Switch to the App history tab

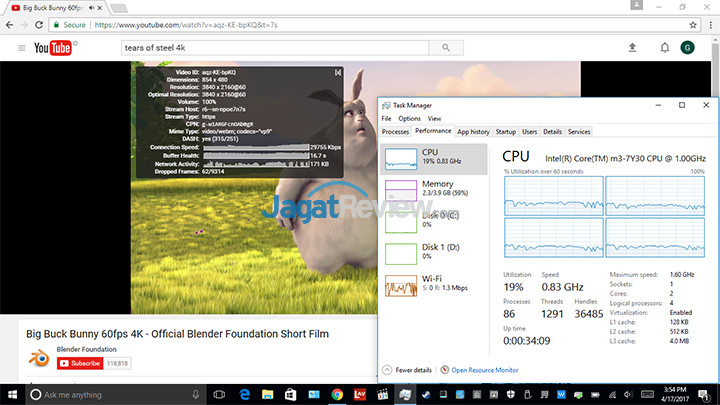pos(473,132)
